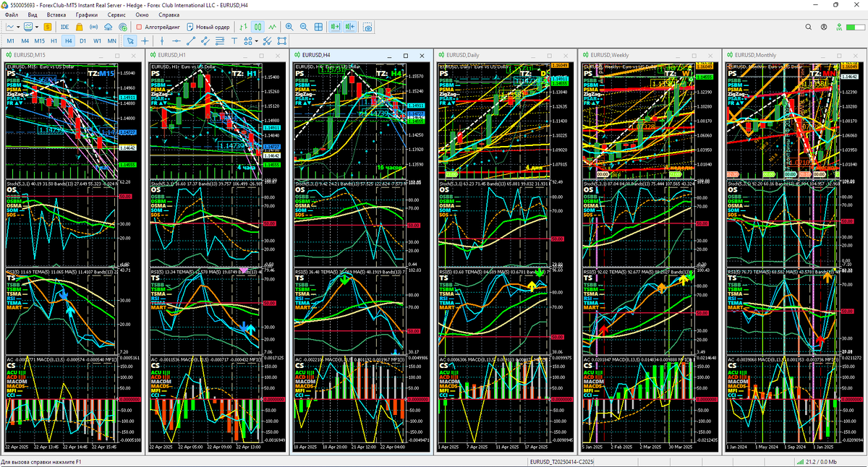The image size is (868, 467).
Task: Toggle Algotrading on or off
Action: pyautogui.click(x=158, y=27)
